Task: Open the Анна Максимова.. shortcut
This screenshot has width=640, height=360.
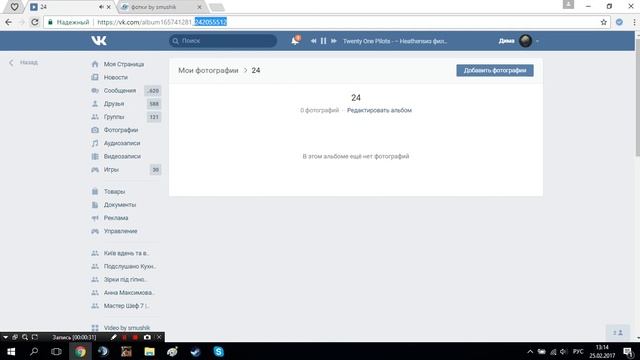Action: (129, 293)
